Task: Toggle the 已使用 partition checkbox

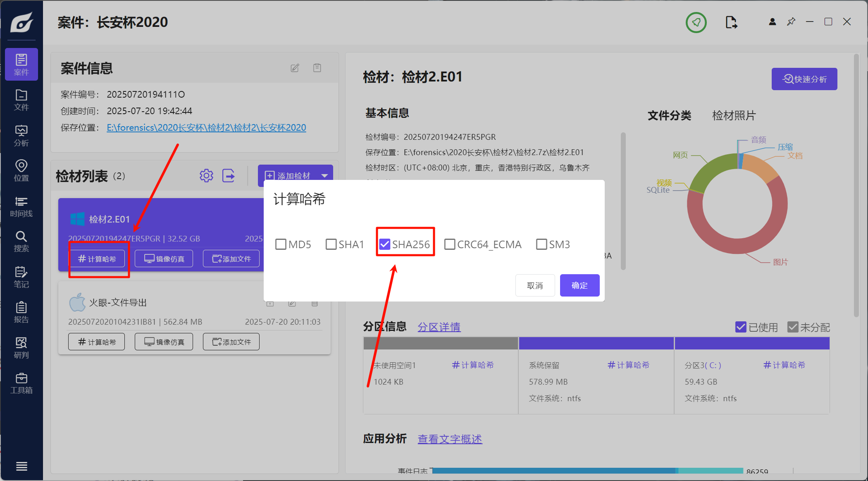Action: (741, 327)
